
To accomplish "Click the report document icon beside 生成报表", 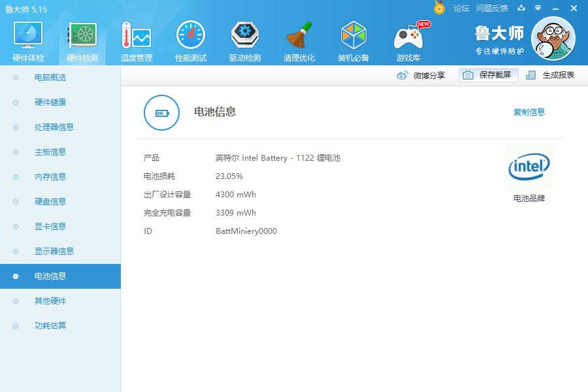I will point(531,75).
